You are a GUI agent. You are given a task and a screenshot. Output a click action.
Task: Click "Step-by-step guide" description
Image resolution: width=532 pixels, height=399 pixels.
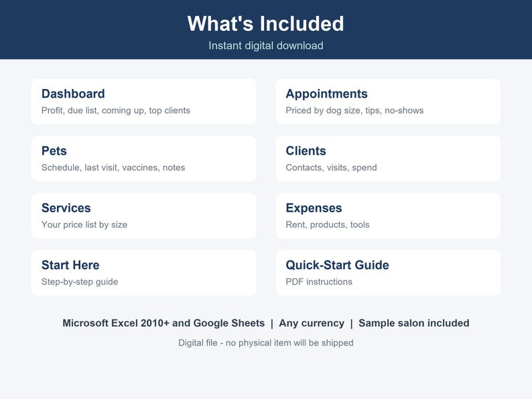click(x=80, y=282)
